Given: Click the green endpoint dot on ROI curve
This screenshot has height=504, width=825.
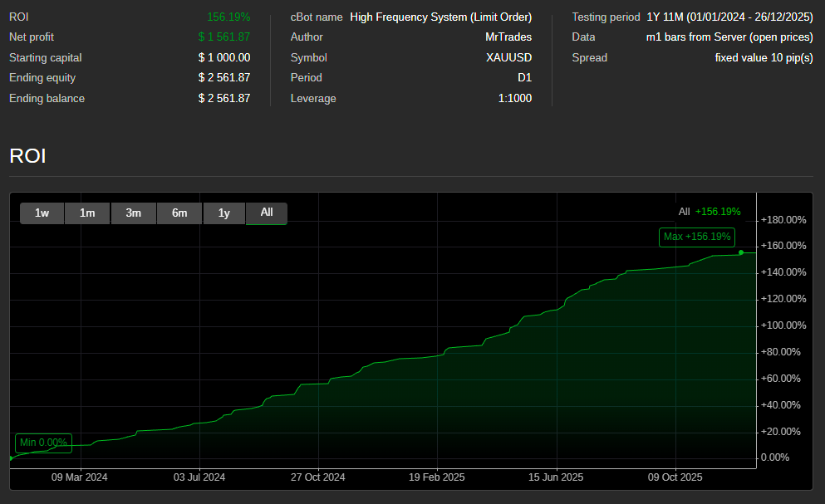Looking at the screenshot, I should [x=741, y=252].
